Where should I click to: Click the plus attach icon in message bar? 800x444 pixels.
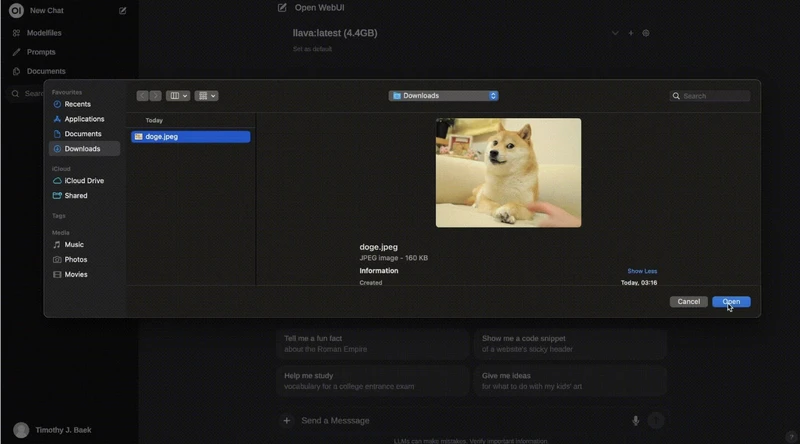287,421
